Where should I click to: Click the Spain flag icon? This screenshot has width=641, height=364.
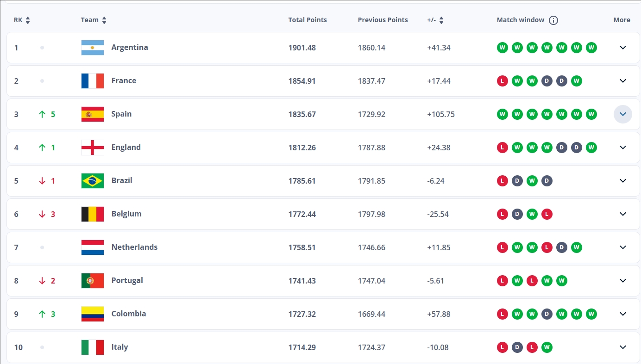click(x=93, y=114)
